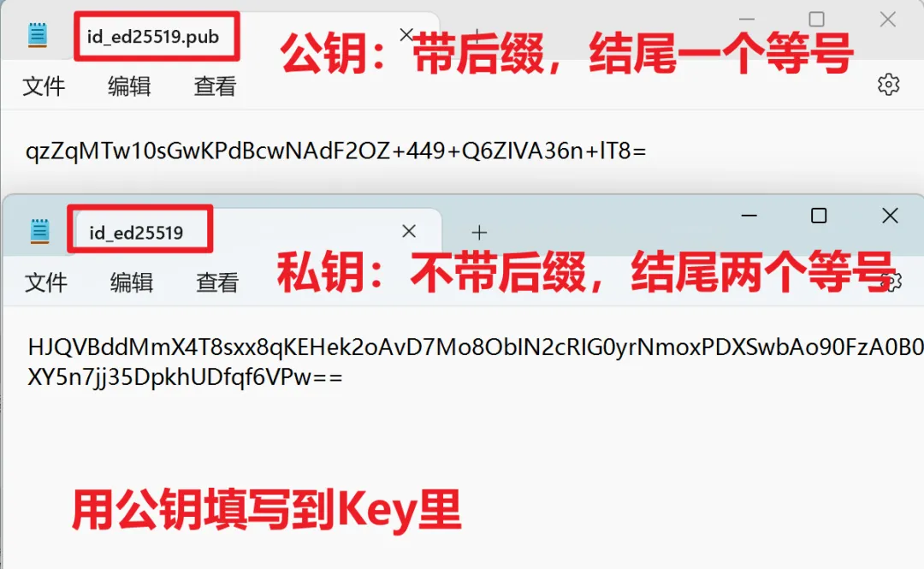Open 编辑 menu in the private key window
Image resolution: width=924 pixels, height=569 pixels.
click(x=132, y=282)
